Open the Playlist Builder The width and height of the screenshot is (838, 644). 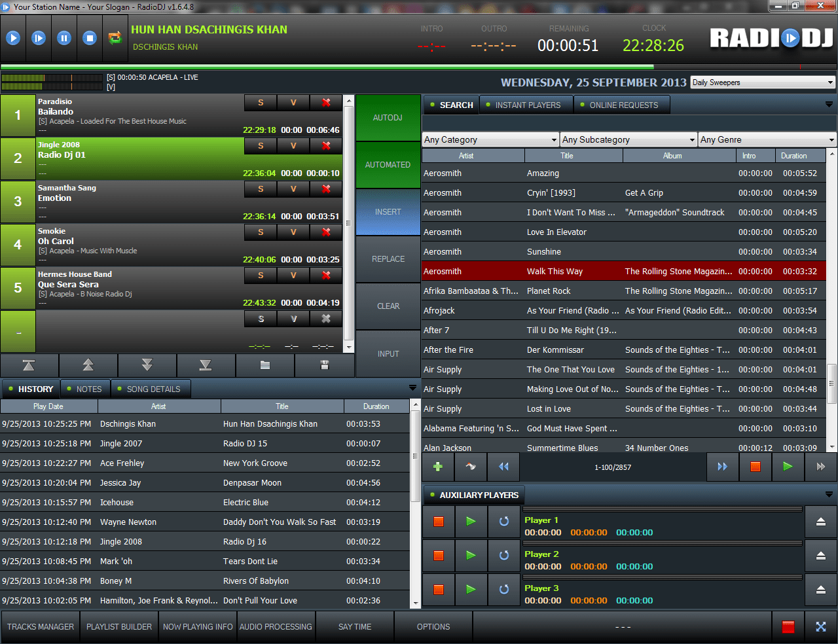click(x=118, y=626)
